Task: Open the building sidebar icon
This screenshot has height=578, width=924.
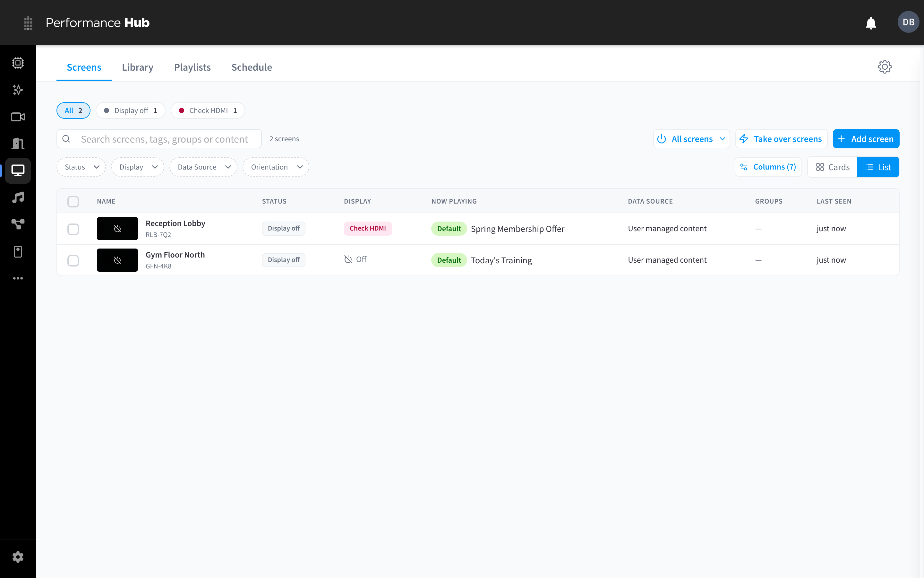Action: [18, 143]
